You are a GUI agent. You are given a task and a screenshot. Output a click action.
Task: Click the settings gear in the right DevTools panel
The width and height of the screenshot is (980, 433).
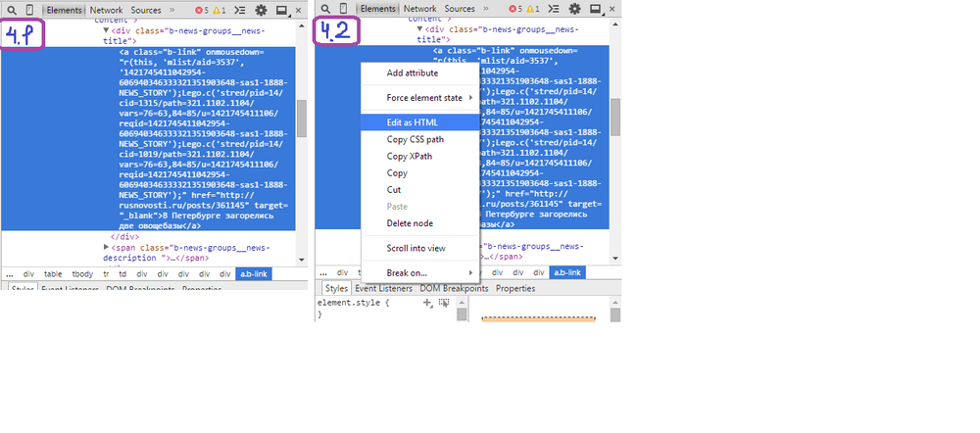point(574,9)
